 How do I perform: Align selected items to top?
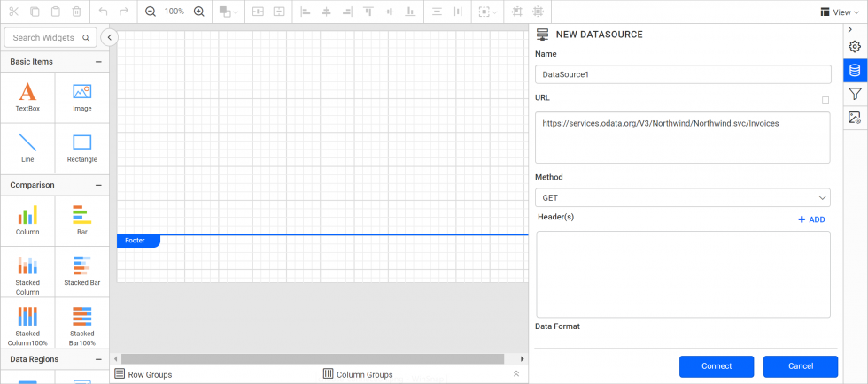coord(368,12)
